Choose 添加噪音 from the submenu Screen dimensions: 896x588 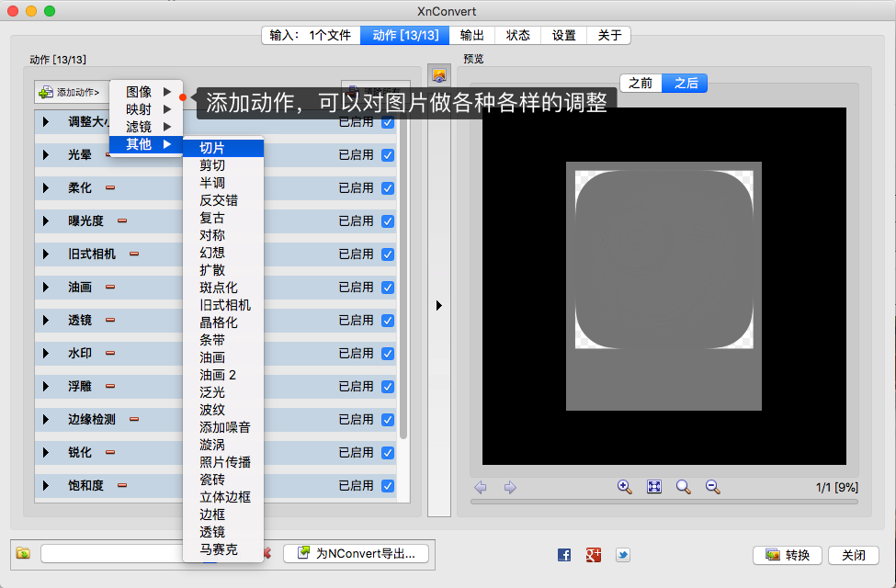224,427
